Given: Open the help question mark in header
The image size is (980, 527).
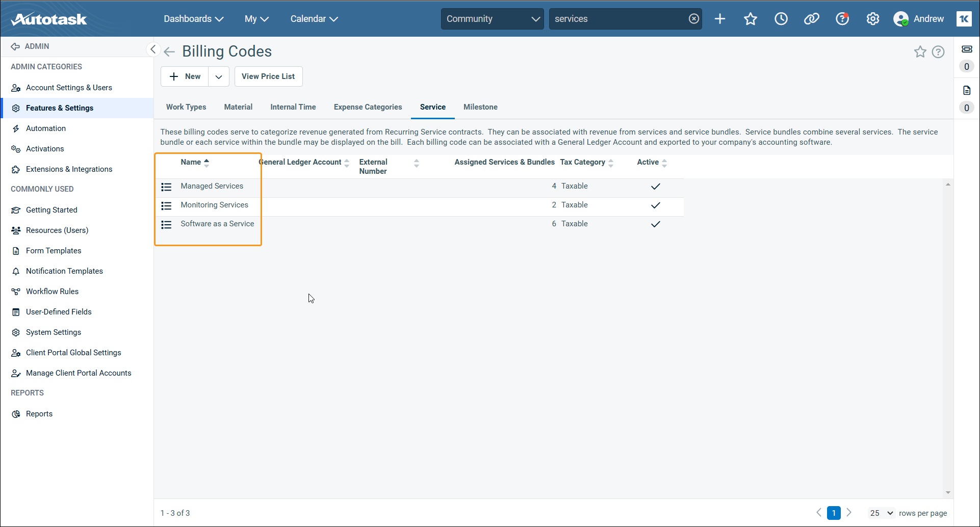Looking at the screenshot, I should 842,19.
